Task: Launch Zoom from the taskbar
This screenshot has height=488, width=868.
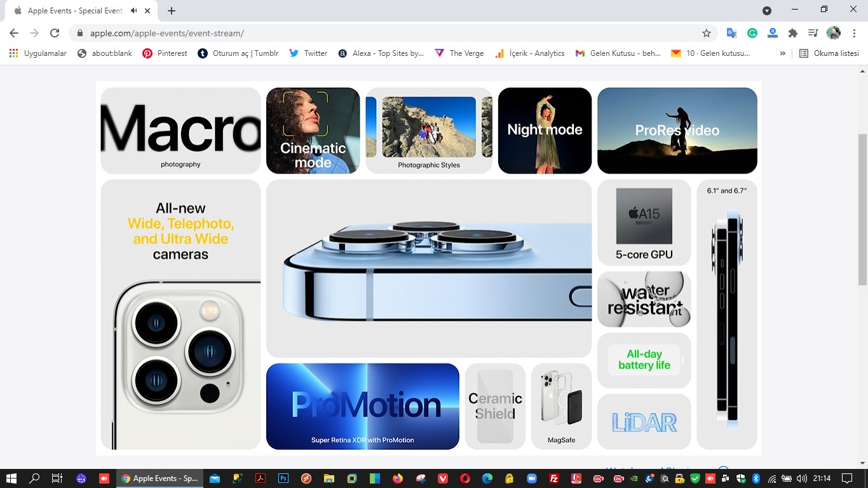Action: [x=532, y=478]
